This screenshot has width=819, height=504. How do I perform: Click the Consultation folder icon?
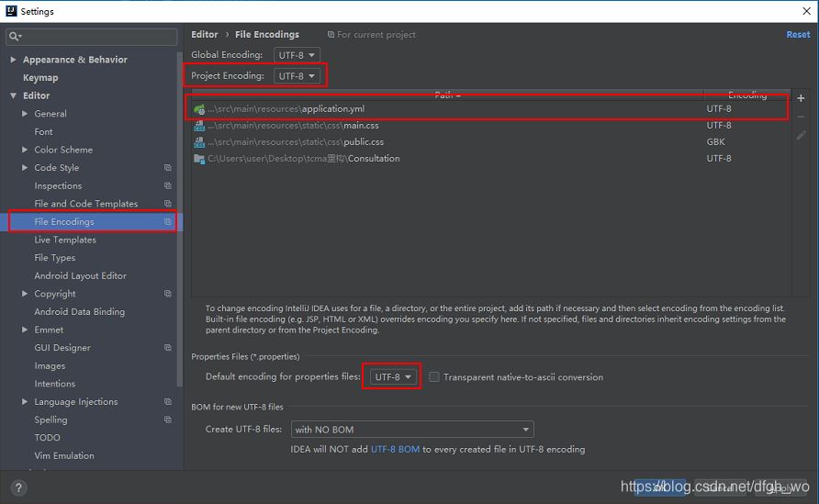199,159
